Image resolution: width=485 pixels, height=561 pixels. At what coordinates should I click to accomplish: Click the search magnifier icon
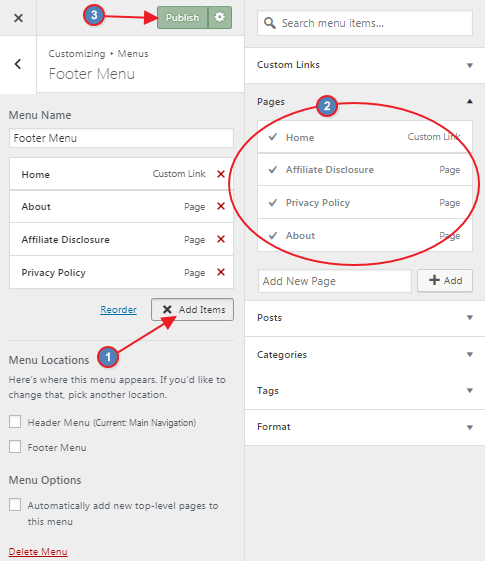269,23
